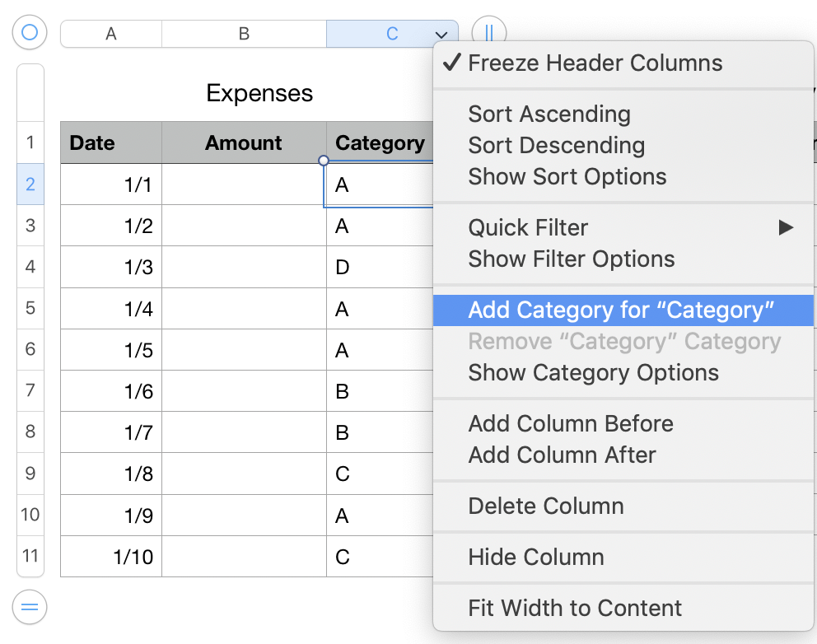Choose Sort Ascending from the menu
817x644 pixels.
[549, 114]
